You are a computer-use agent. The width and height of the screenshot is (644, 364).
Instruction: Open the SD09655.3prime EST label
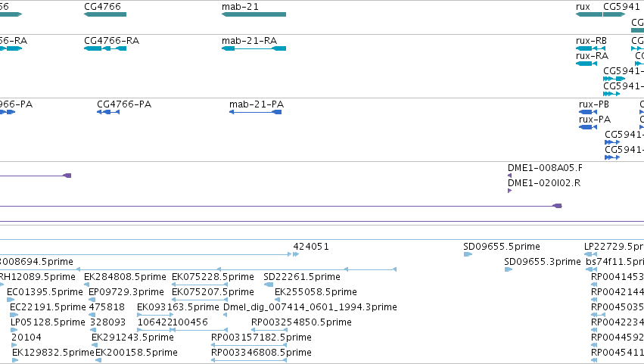click(x=543, y=262)
